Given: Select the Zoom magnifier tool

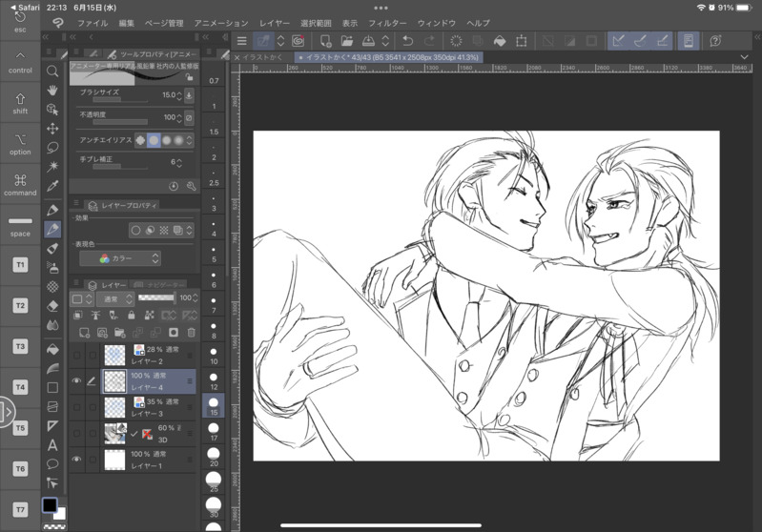Looking at the screenshot, I should pos(52,71).
